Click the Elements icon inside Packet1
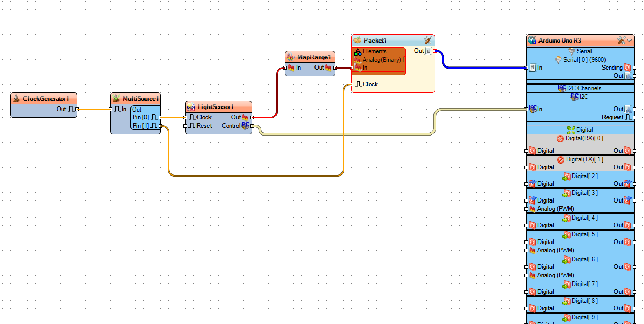This screenshot has width=644, height=324. [358, 51]
